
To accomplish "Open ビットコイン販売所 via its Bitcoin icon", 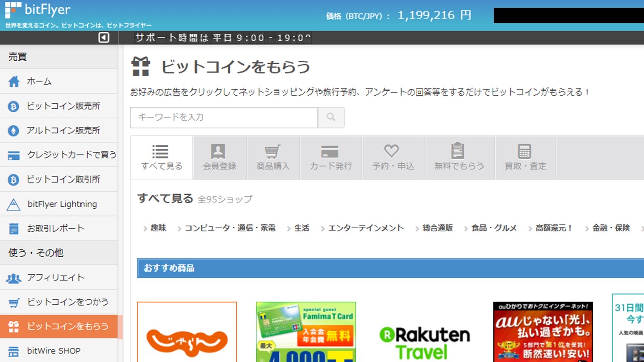I will (x=15, y=106).
